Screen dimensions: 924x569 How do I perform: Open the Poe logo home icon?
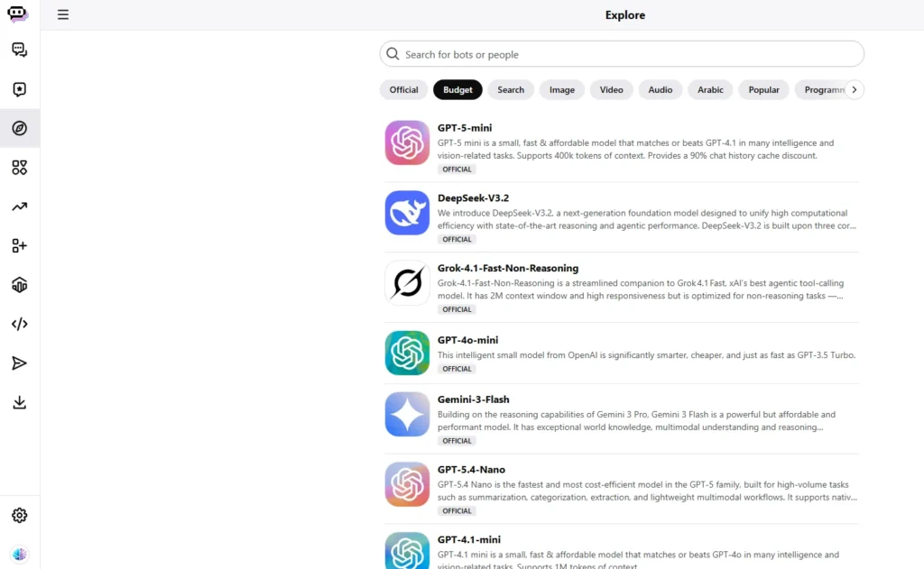tap(18, 14)
